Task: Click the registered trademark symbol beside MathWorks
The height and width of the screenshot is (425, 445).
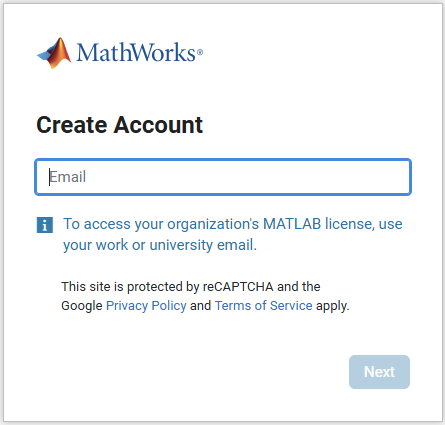Action: 200,52
